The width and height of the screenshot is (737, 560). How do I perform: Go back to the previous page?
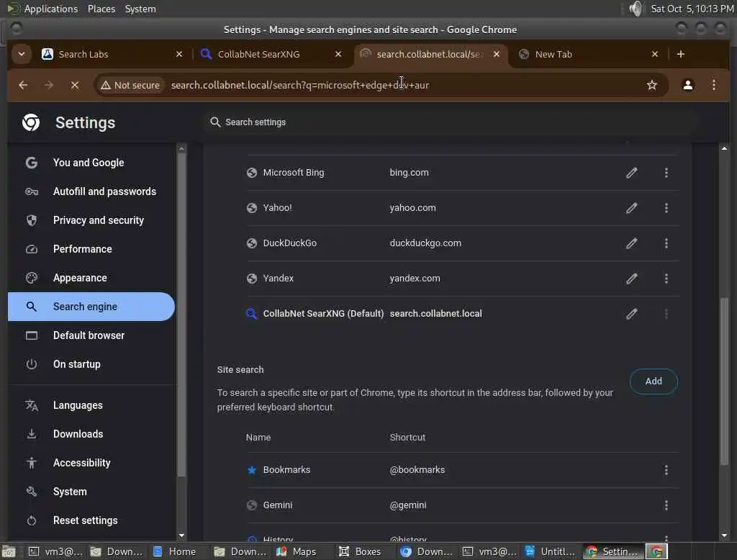coord(23,85)
